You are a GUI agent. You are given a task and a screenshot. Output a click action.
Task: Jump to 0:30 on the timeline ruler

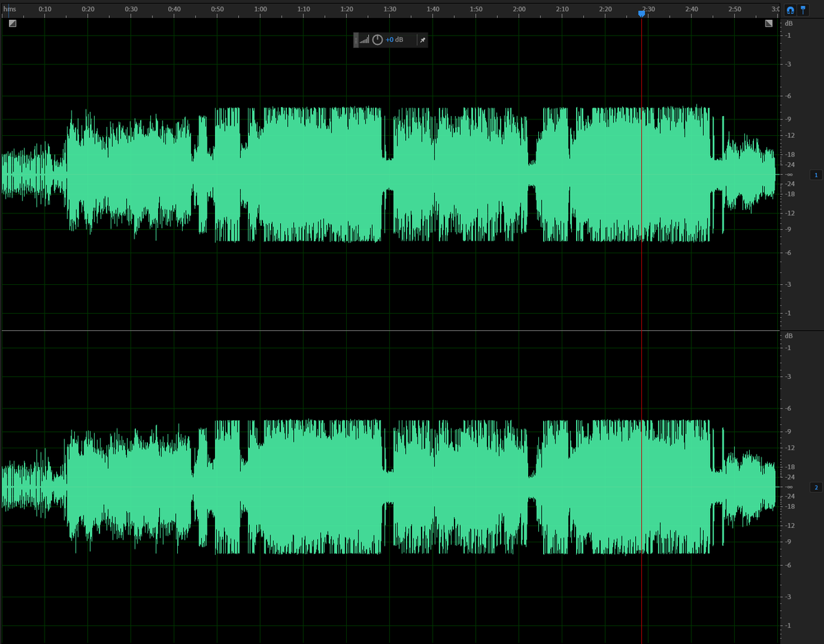[x=131, y=9]
